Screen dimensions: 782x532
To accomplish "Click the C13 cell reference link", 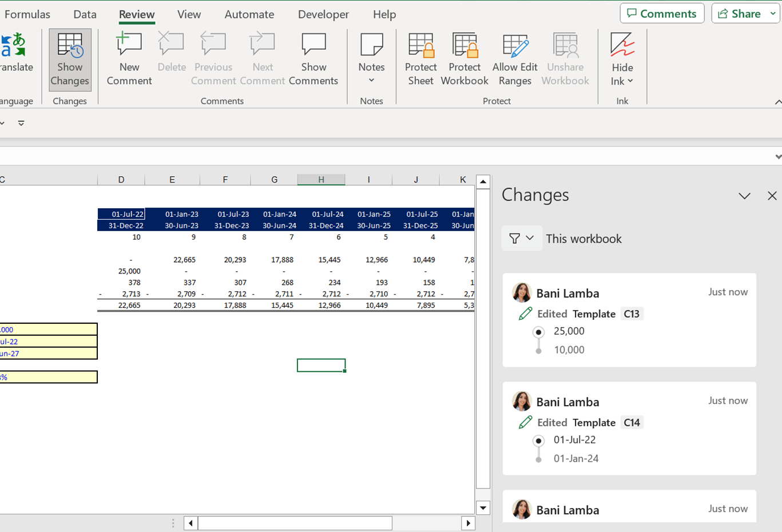I will [x=632, y=314].
